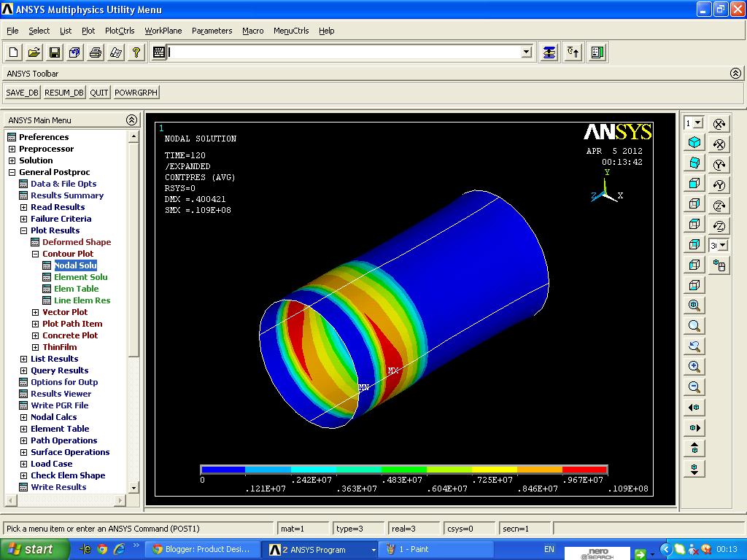The width and height of the screenshot is (747, 560).
Task: Open Deformed Shape plot item
Action: tap(76, 242)
